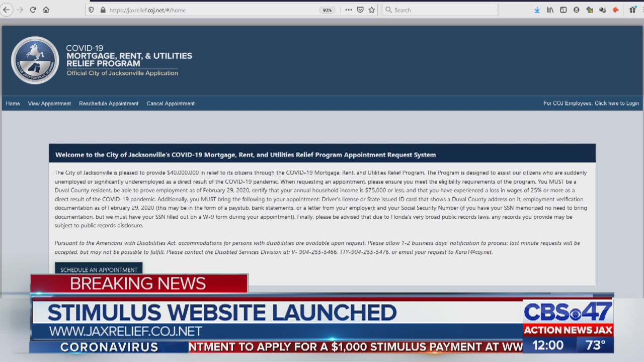This screenshot has width=644, height=362.
Task: Click the Stimulus Website Launched headline
Action: [x=222, y=313]
